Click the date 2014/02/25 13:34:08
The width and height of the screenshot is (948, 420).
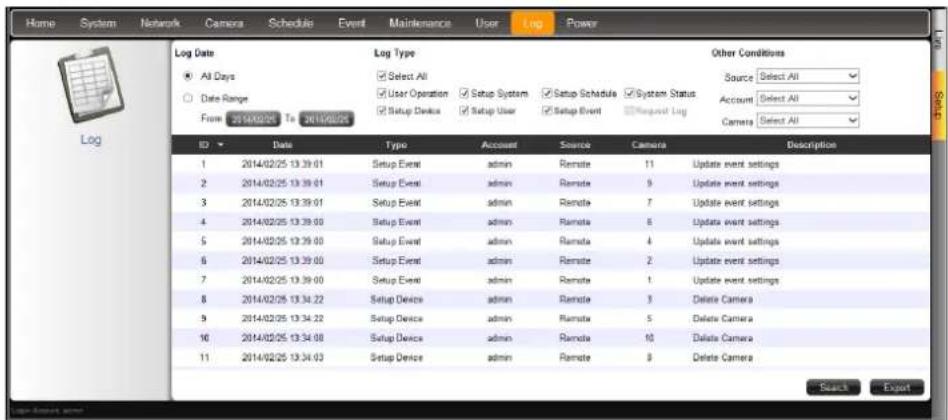pyautogui.click(x=282, y=338)
